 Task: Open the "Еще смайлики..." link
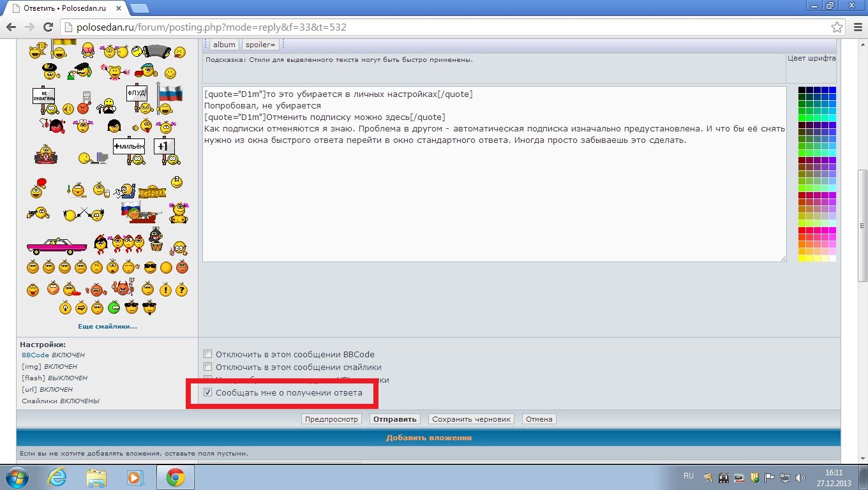tap(107, 326)
